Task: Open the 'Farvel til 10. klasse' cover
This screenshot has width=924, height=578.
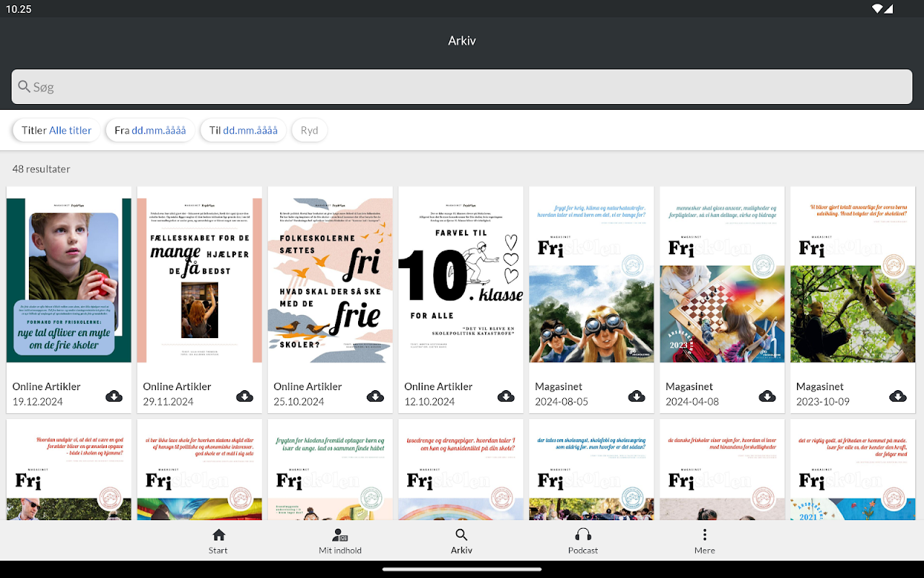Action: [x=461, y=280]
